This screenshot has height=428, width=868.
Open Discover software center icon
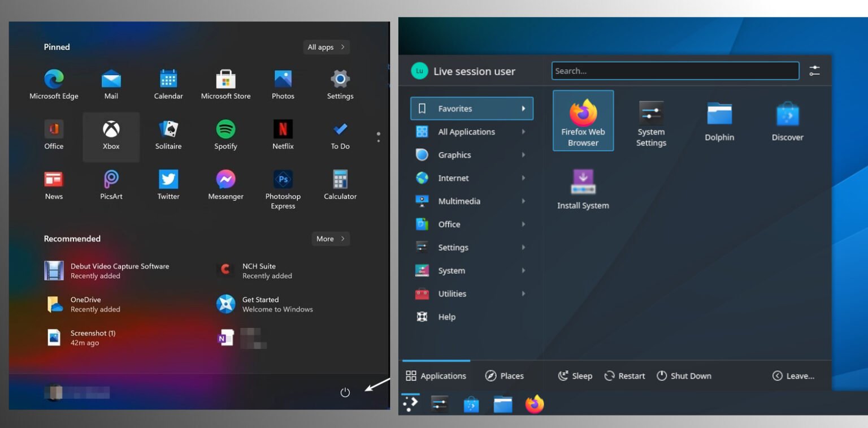point(787,120)
